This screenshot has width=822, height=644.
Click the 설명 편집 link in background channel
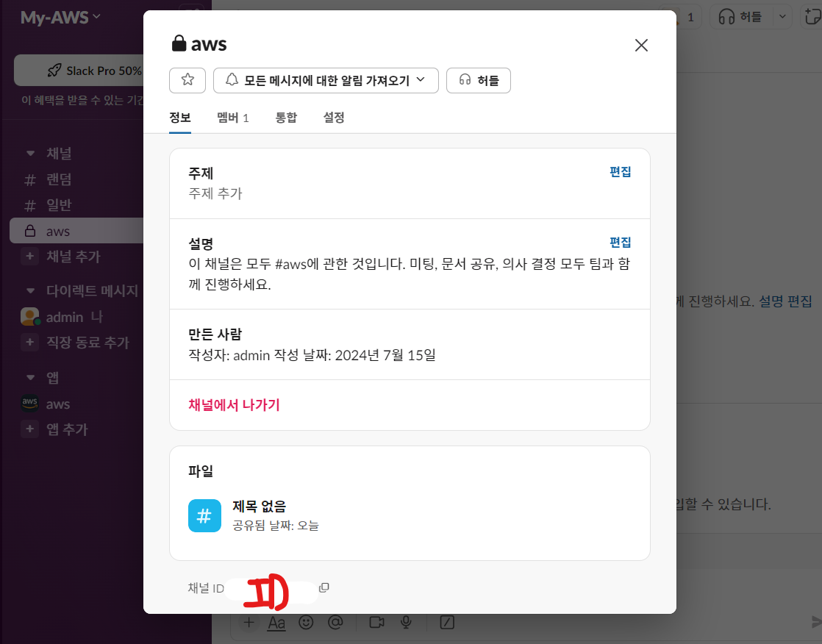pyautogui.click(x=785, y=301)
